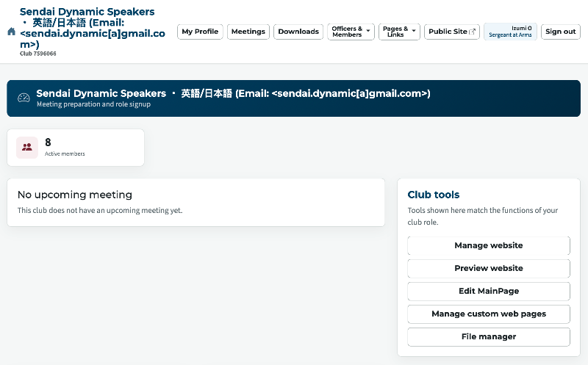Open the My Profile page

point(200,32)
